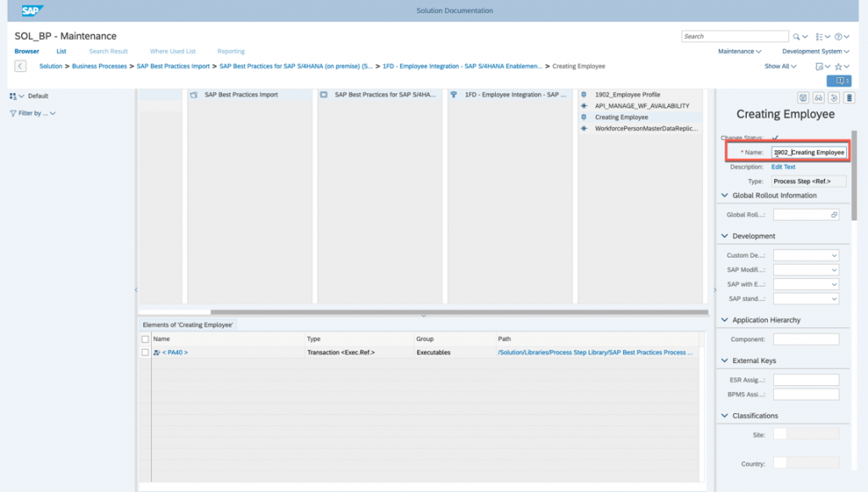This screenshot has width=868, height=492.
Task: Switch to the Search Result tab
Action: [108, 52]
